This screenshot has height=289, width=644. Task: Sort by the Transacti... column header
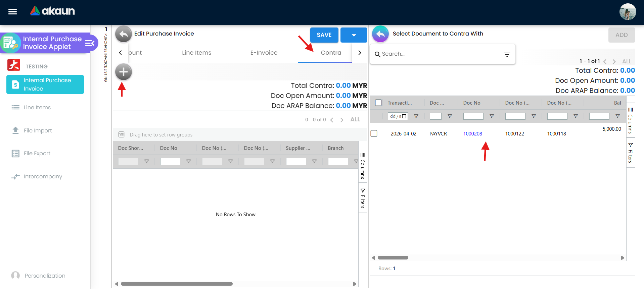400,103
